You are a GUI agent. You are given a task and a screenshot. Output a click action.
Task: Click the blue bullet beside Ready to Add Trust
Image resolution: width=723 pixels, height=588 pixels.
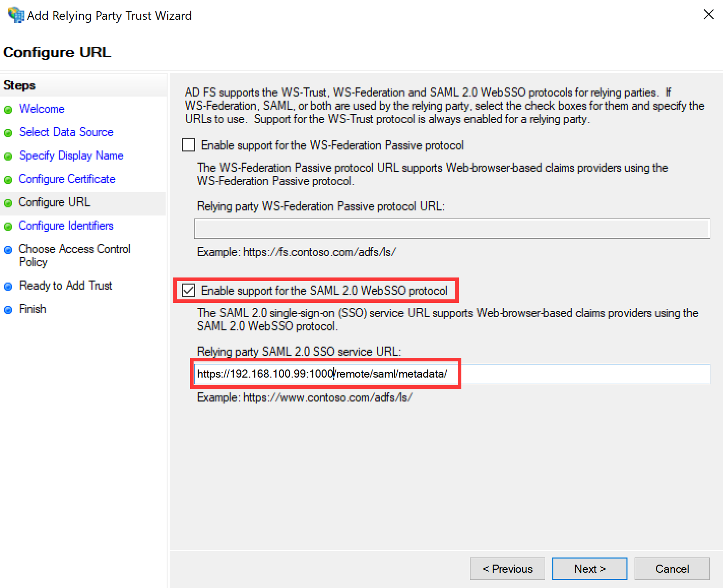point(8,287)
